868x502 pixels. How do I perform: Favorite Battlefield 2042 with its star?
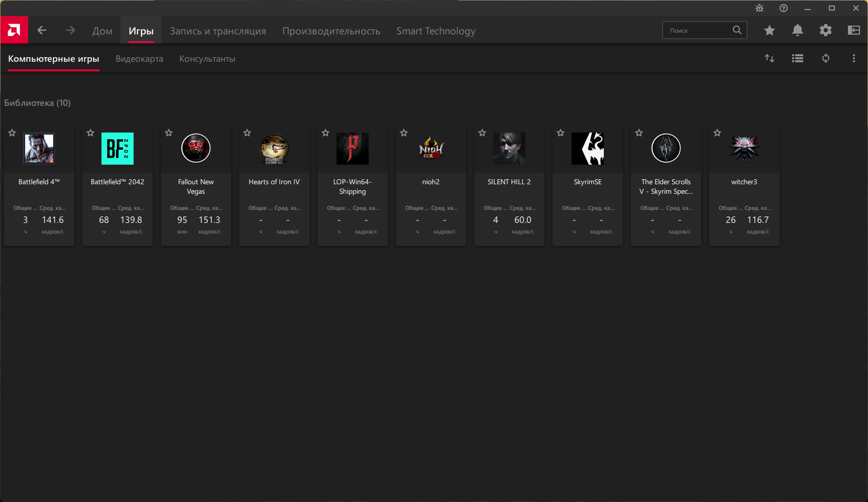pyautogui.click(x=90, y=133)
